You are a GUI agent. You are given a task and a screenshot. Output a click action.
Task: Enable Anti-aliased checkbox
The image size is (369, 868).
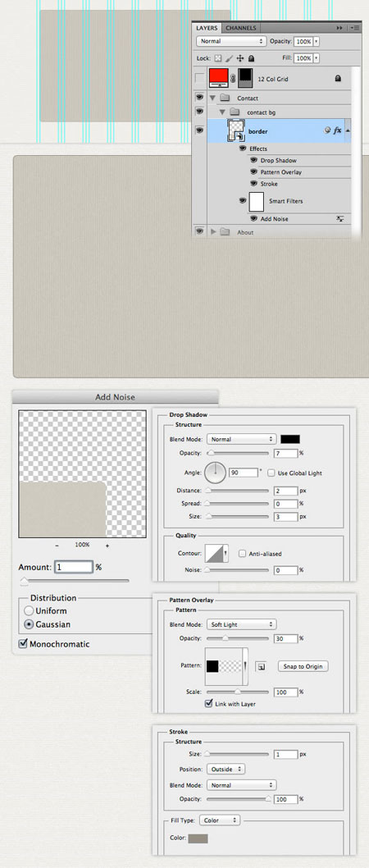(x=242, y=553)
